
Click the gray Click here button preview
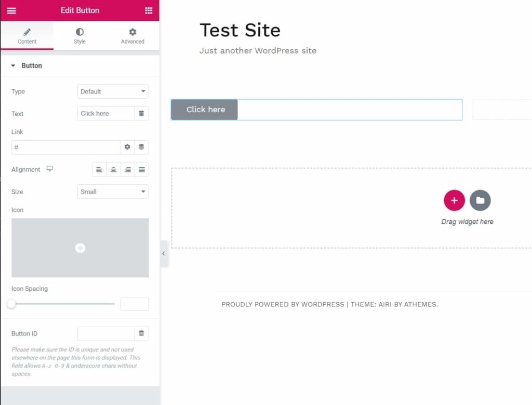tap(205, 110)
